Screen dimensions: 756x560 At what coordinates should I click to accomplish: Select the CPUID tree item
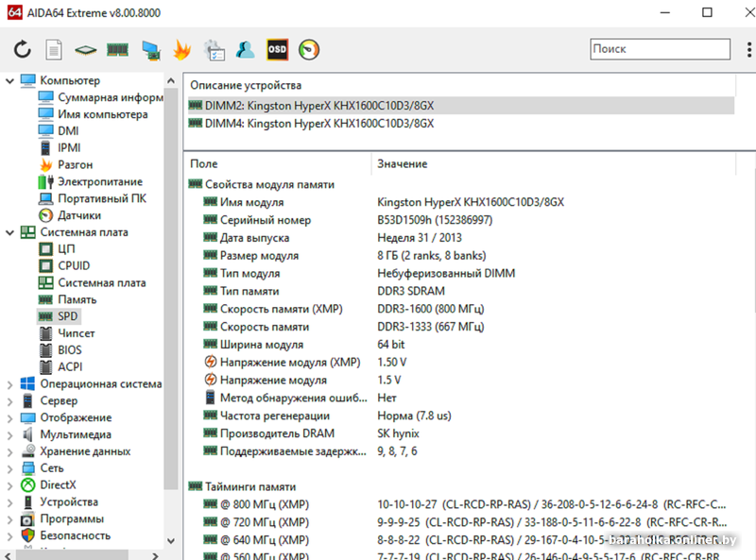74,265
